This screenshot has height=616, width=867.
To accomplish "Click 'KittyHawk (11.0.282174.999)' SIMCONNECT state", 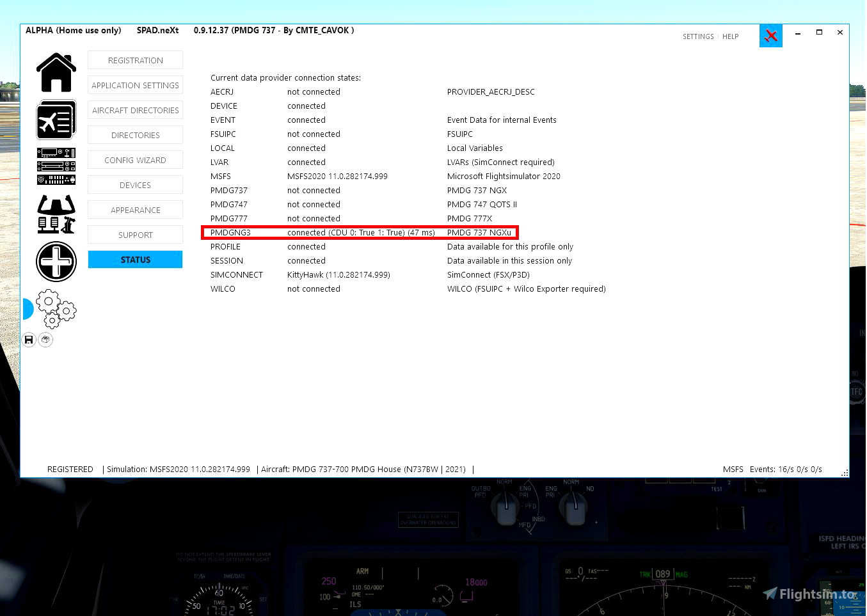I will pyautogui.click(x=338, y=275).
